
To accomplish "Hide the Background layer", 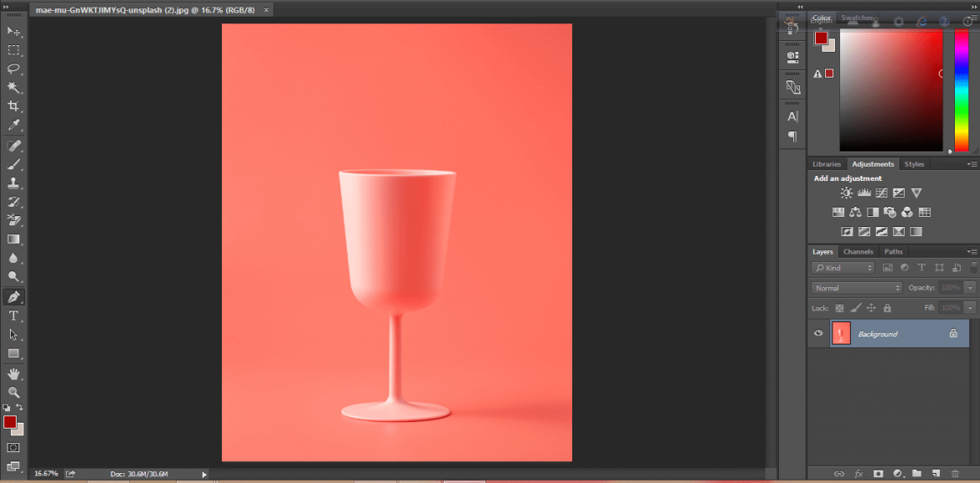I will 818,333.
